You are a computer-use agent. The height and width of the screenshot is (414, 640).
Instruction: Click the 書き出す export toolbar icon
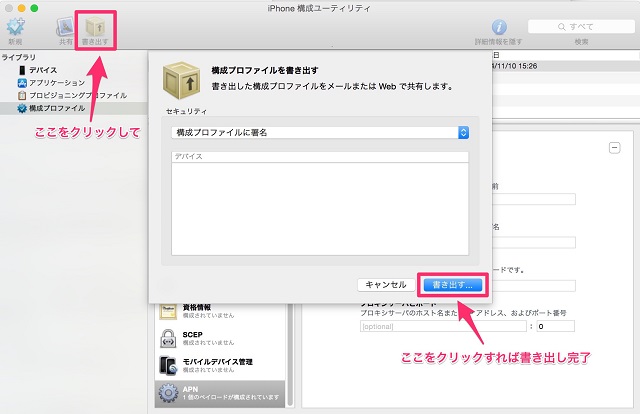tap(95, 27)
